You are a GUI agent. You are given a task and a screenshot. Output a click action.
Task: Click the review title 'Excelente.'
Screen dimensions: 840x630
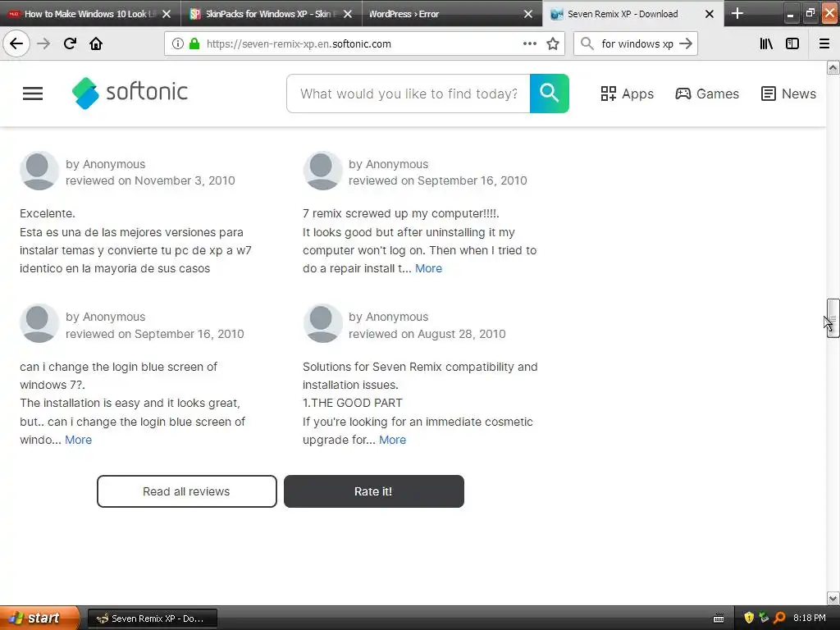pos(47,213)
